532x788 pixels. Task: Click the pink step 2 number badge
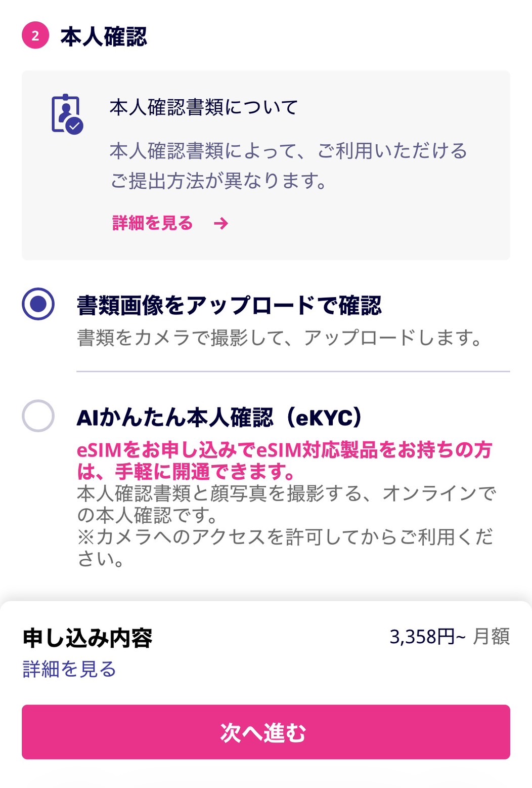(35, 36)
